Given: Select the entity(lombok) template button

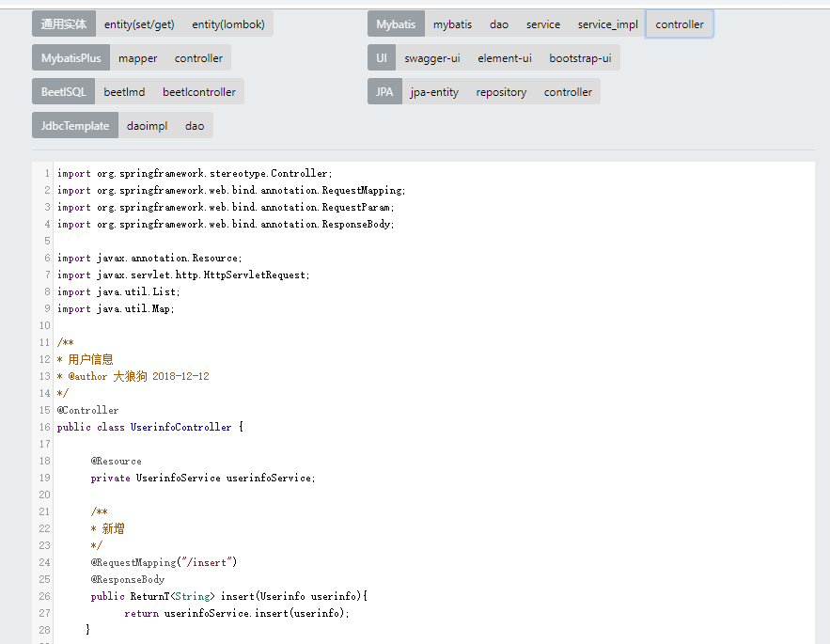Looking at the screenshot, I should click(x=228, y=24).
